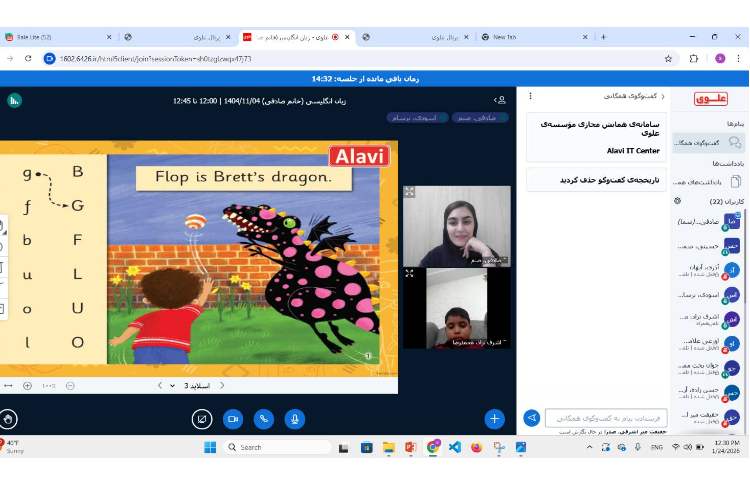
Task: Send chat message with paper-plane button
Action: point(531,418)
